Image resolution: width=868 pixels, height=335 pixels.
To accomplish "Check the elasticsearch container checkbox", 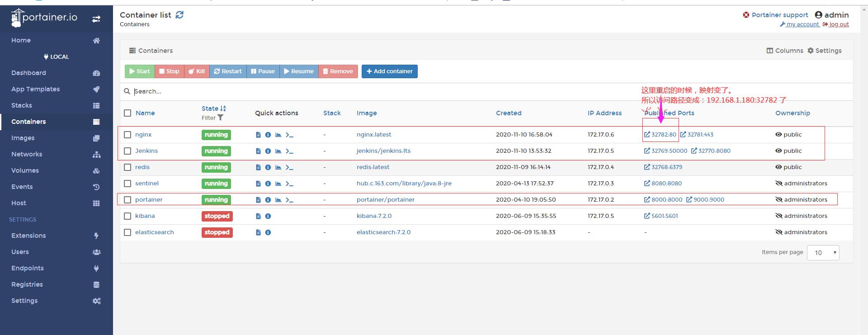I will 127,232.
